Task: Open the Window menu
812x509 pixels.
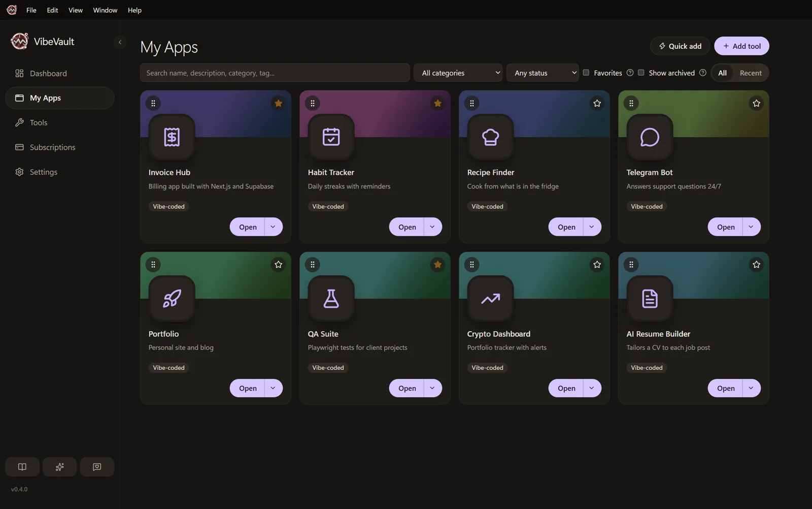Action: pos(105,10)
